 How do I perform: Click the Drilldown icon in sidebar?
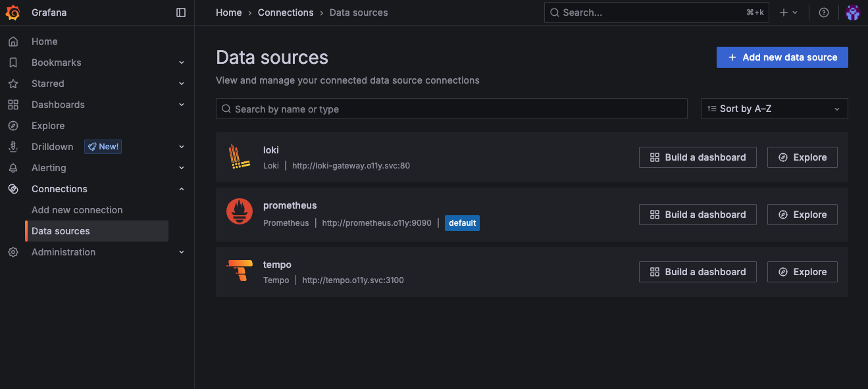click(13, 147)
